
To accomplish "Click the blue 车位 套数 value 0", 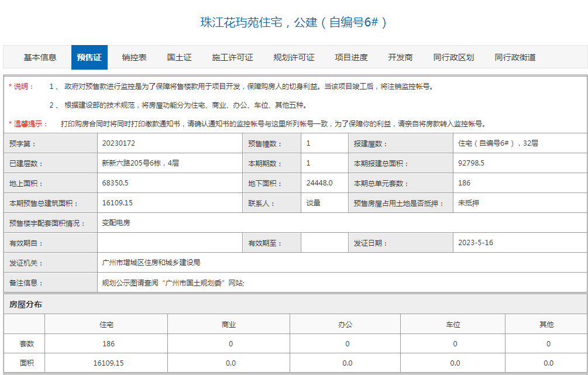I will (455, 343).
